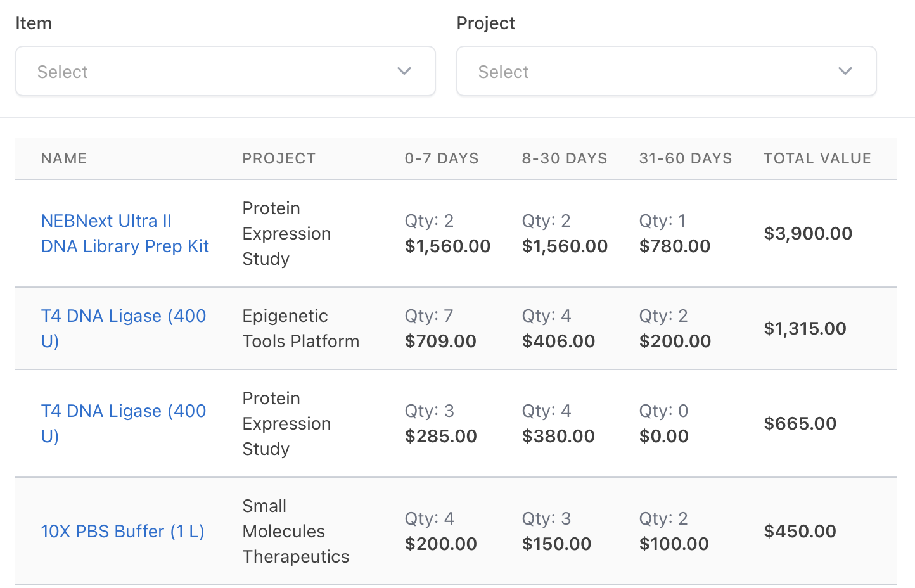The height and width of the screenshot is (588, 915).
Task: Select the $1,315.00 total value cell
Action: click(x=805, y=328)
